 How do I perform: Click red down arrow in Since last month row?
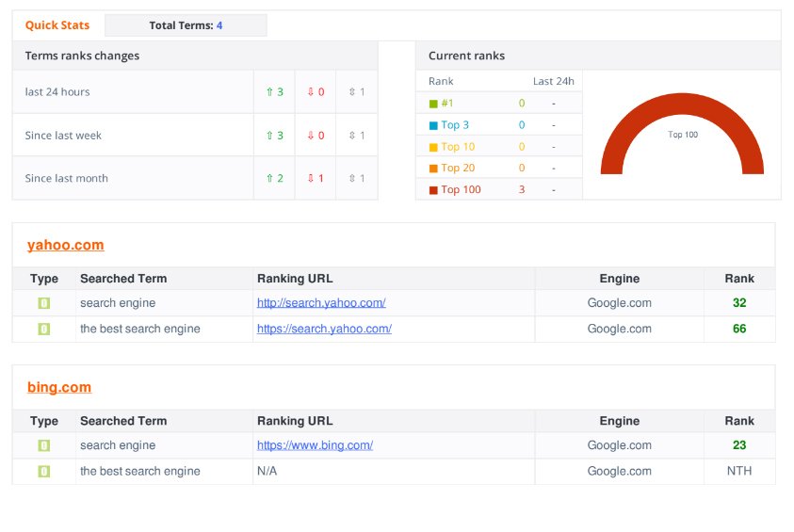[311, 178]
